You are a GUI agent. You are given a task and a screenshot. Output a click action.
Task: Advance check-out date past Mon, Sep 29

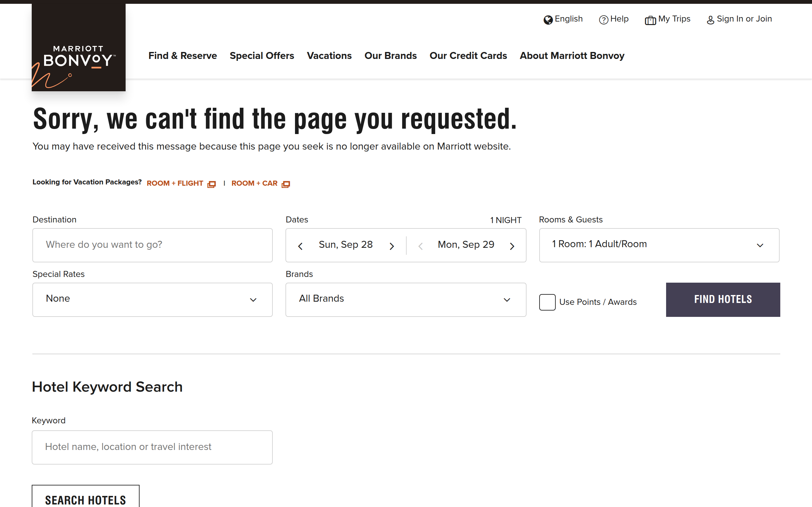[x=512, y=246]
